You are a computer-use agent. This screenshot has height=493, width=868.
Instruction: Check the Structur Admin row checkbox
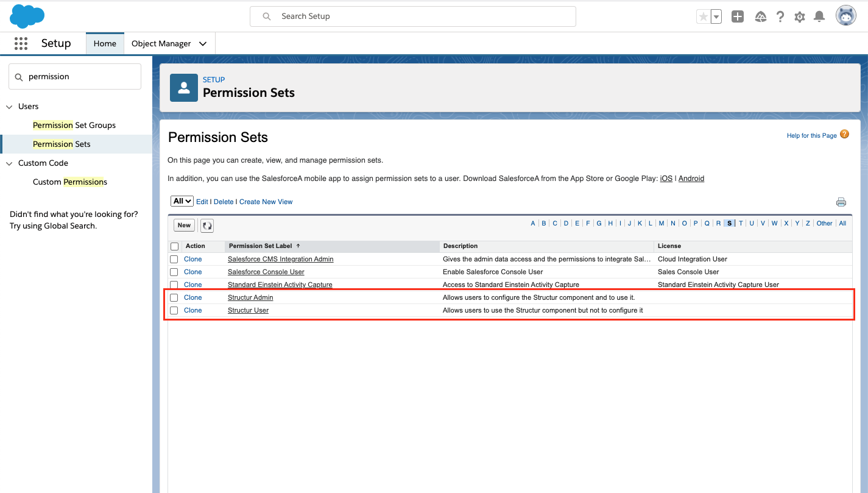[x=174, y=298]
